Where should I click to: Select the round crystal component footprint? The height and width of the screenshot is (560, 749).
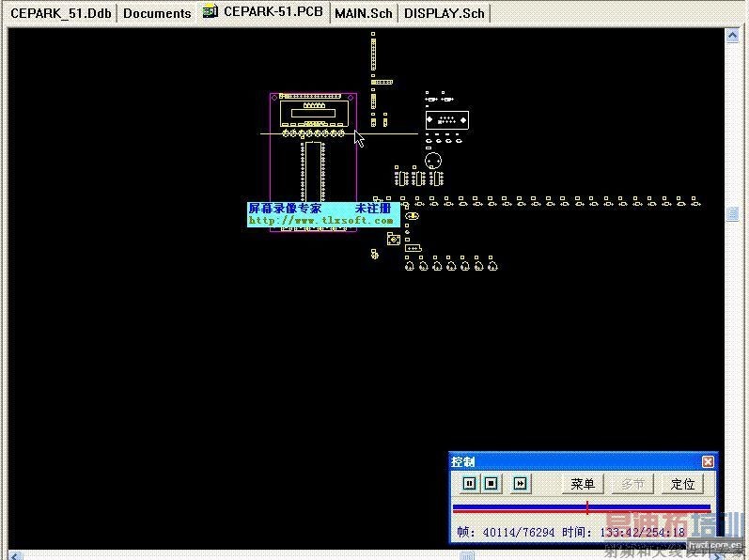(433, 161)
